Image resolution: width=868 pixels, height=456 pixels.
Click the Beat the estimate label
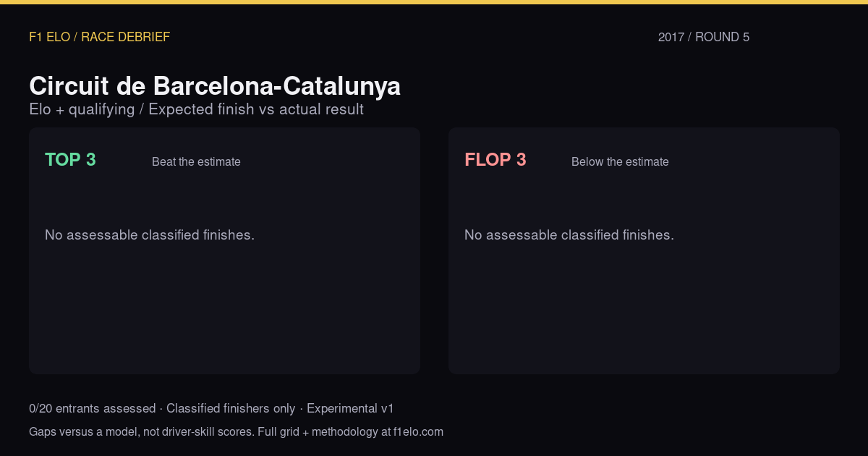click(x=196, y=162)
